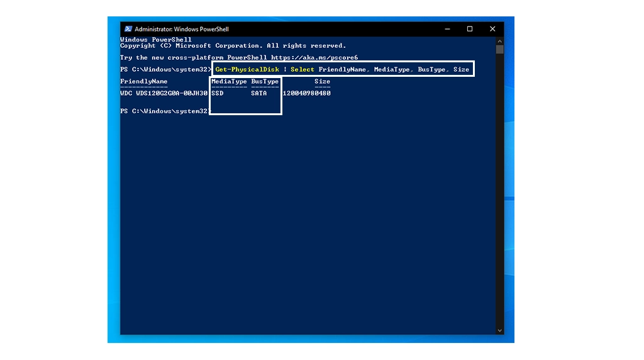Click the Size column header
The image size is (644, 360).
coord(322,81)
